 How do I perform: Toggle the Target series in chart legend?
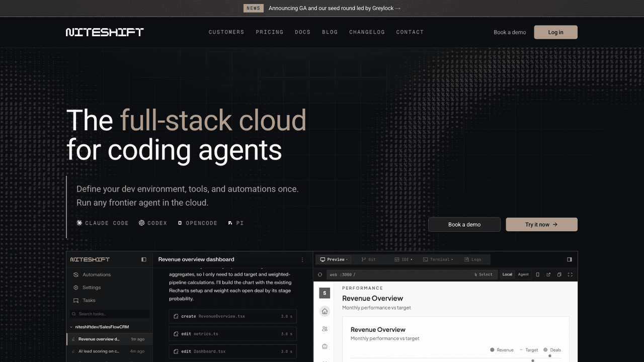coord(529,350)
